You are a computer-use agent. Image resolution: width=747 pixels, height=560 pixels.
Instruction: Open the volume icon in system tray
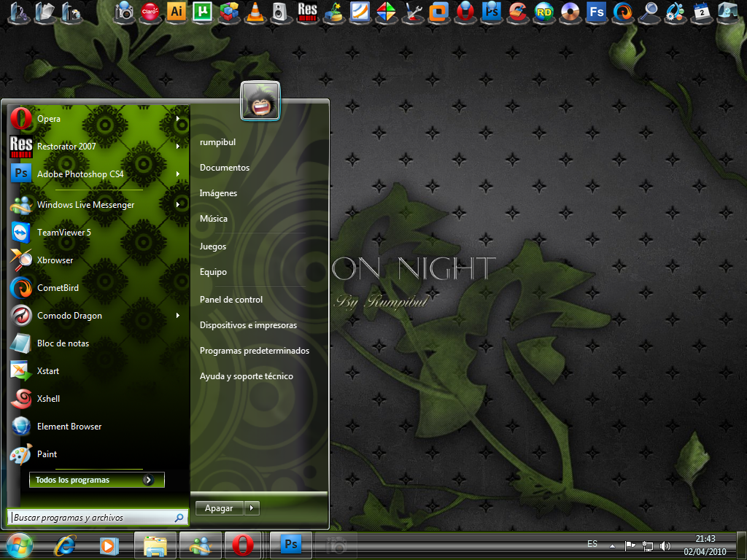coord(665,545)
